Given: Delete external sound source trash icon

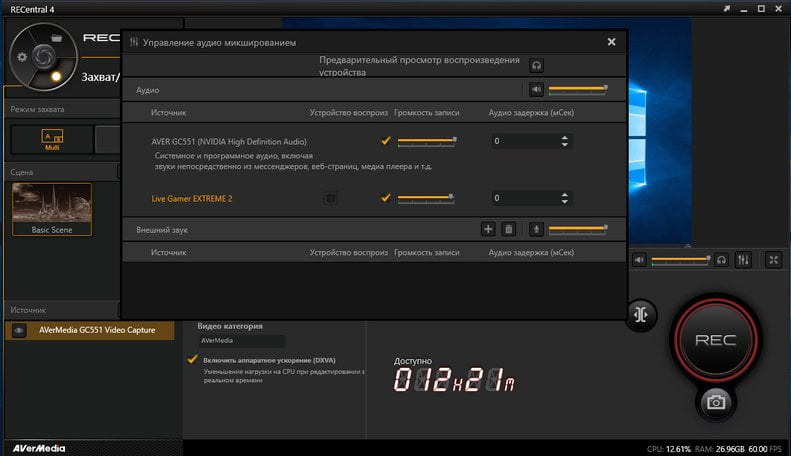Looking at the screenshot, I should coord(508,229).
